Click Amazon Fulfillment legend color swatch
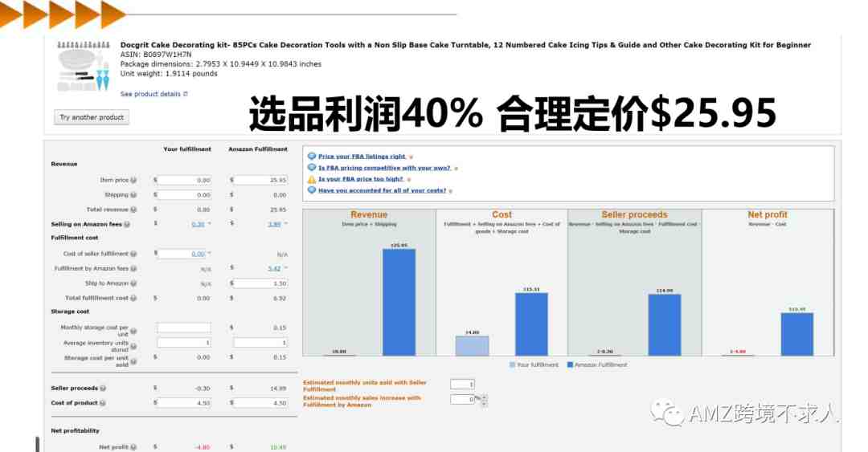 pos(570,365)
